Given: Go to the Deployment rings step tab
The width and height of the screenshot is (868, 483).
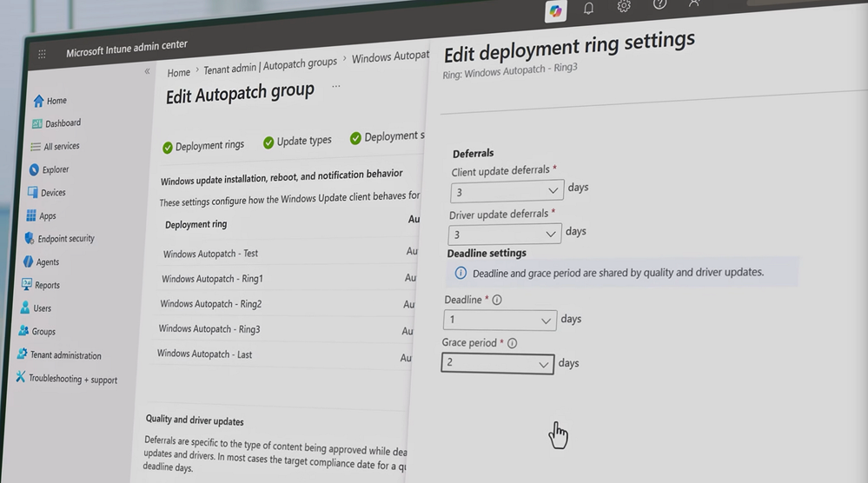Looking at the screenshot, I should click(x=203, y=146).
